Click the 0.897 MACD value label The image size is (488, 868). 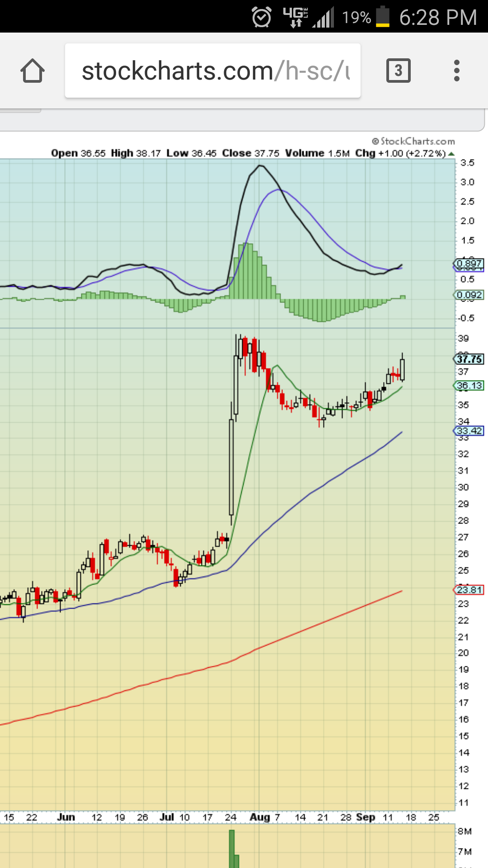tap(469, 264)
